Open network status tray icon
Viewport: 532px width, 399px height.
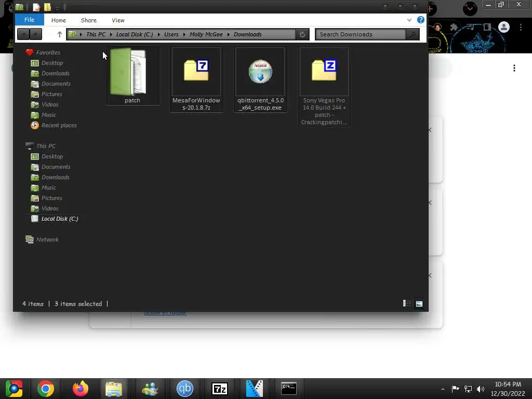pyautogui.click(x=468, y=389)
